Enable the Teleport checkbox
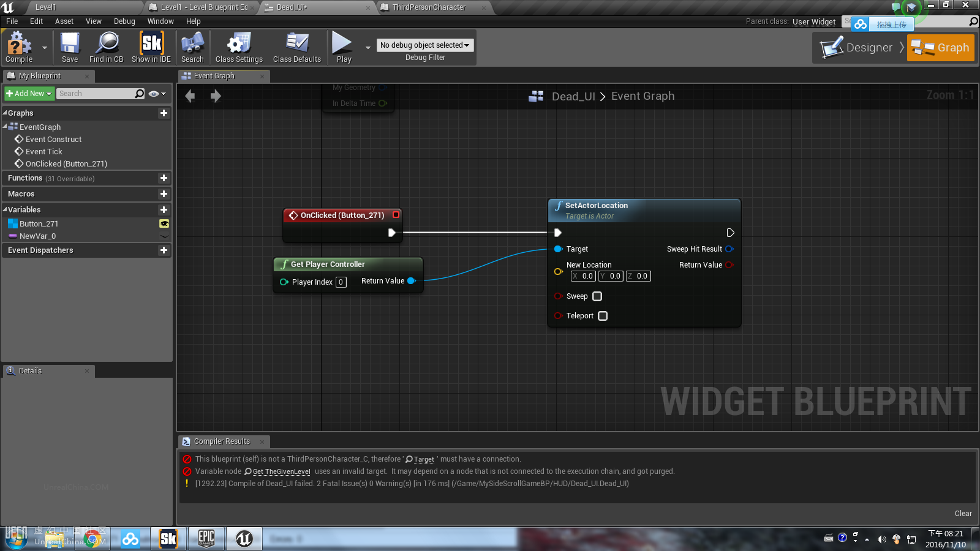The image size is (980, 551). 603,316
